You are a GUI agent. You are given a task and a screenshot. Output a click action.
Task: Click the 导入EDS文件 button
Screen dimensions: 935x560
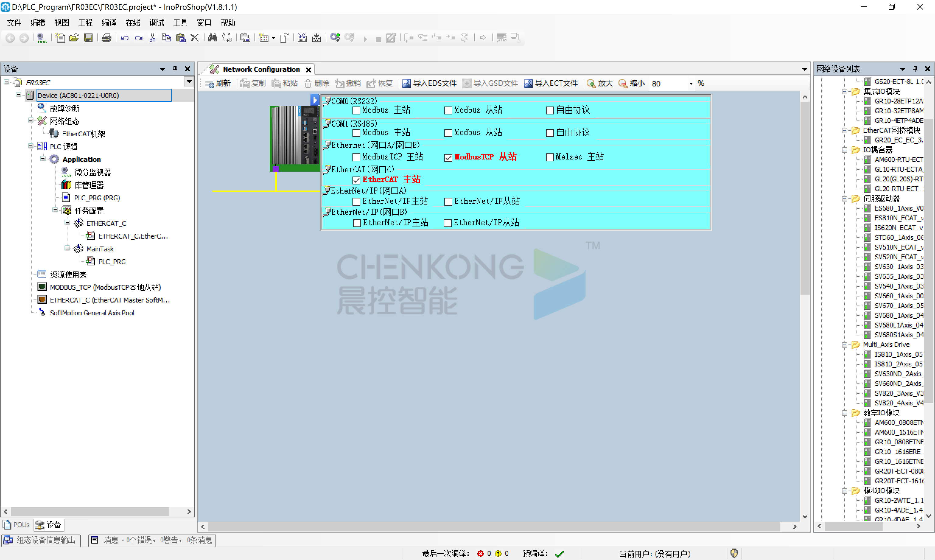pyautogui.click(x=429, y=83)
